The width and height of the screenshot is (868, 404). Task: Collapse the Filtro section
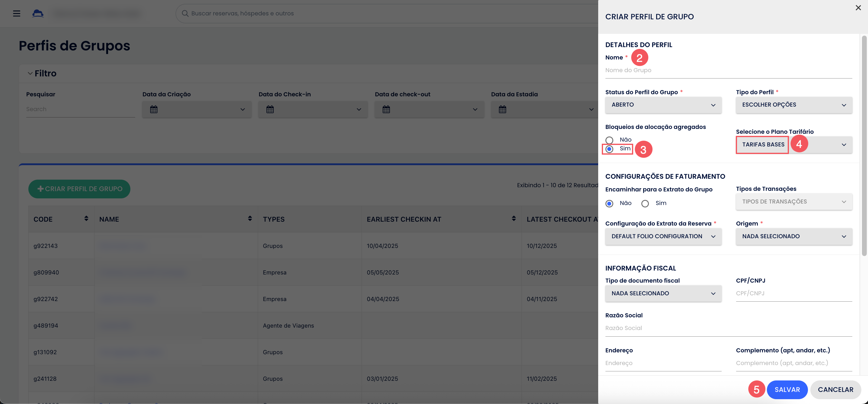point(30,73)
